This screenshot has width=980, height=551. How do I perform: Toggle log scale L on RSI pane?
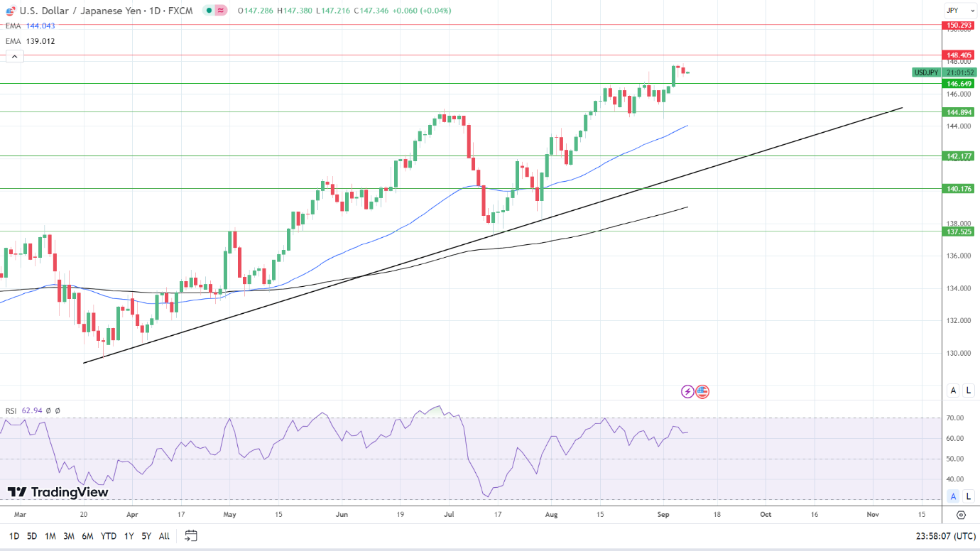point(969,496)
